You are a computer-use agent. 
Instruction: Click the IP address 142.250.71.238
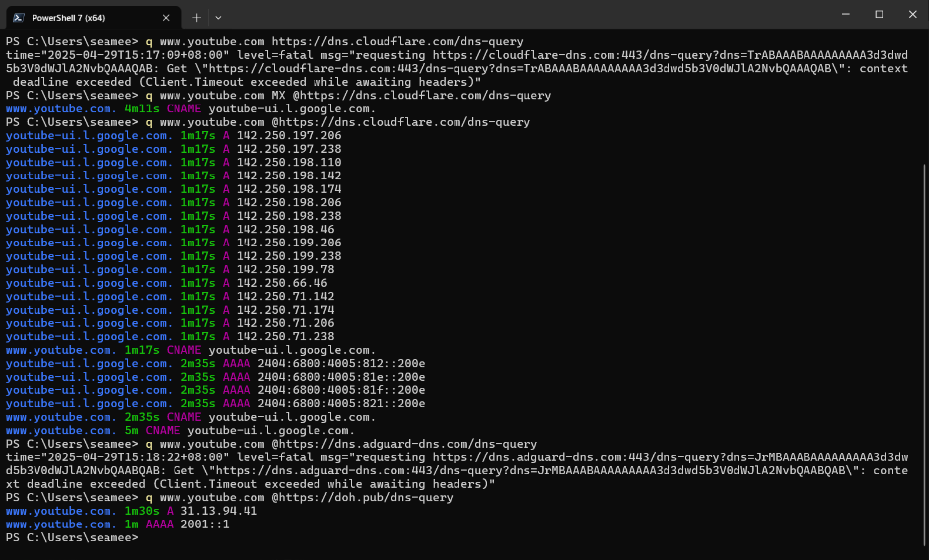286,336
